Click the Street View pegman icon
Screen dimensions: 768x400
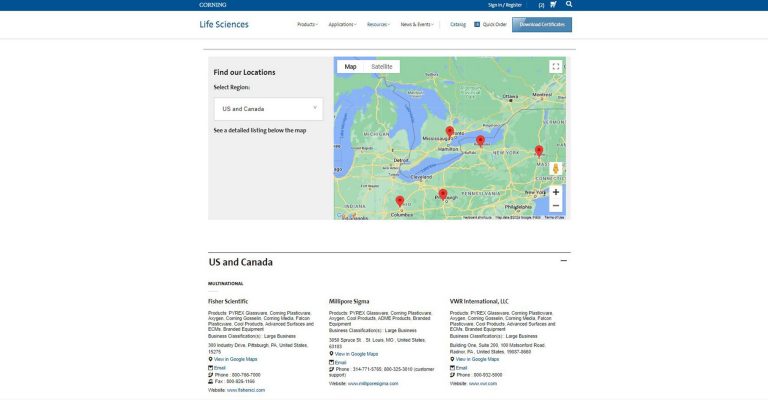point(555,169)
